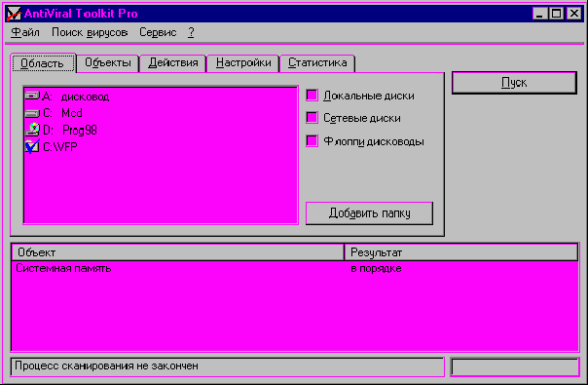Click the 'Prog98' drive label
588x385 pixels.
(x=80, y=130)
